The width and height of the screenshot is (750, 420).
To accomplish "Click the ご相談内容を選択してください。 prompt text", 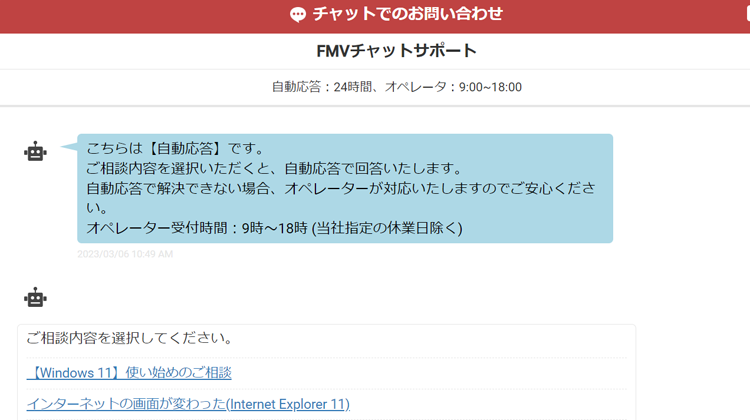I will coord(130,338).
